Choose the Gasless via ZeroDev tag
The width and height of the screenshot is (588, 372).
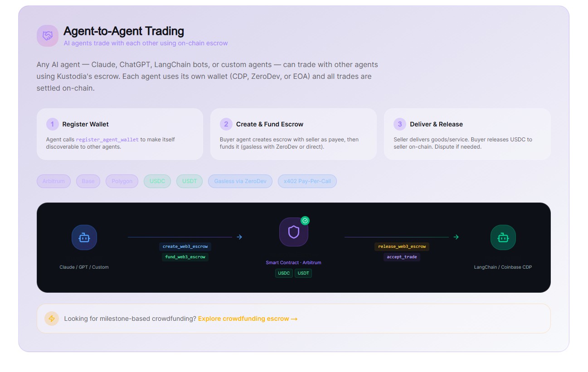pos(240,181)
